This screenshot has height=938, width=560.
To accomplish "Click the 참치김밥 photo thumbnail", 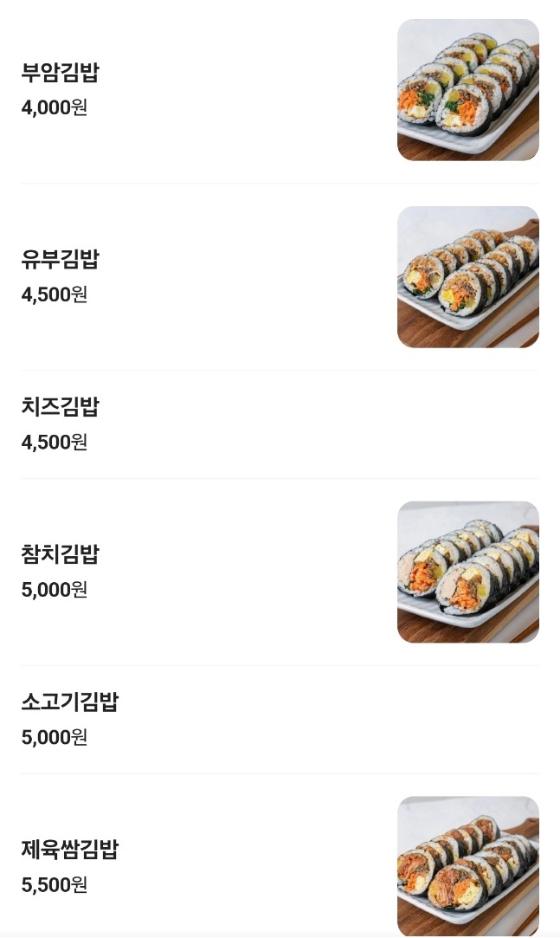I will [468, 571].
